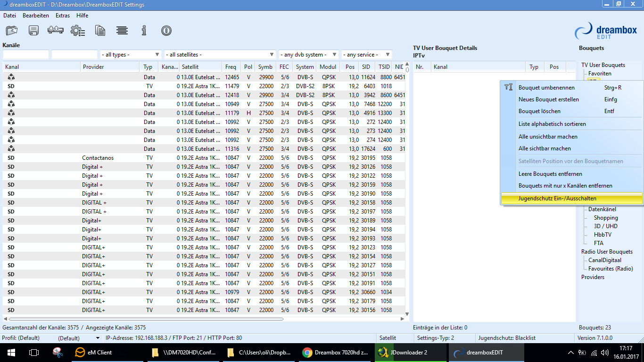This screenshot has width=644, height=362.
Task: Click the receiver upload/download transfer icon
Action: point(56,31)
